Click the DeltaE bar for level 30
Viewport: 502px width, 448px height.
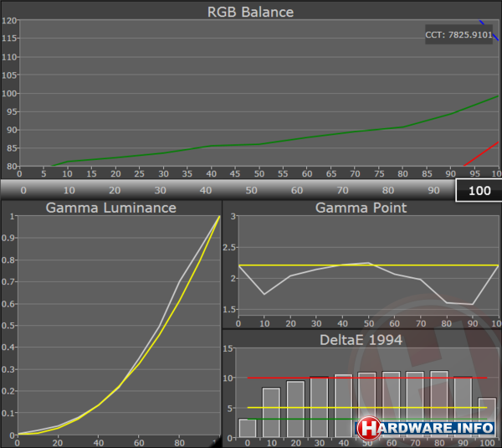[x=320, y=407]
